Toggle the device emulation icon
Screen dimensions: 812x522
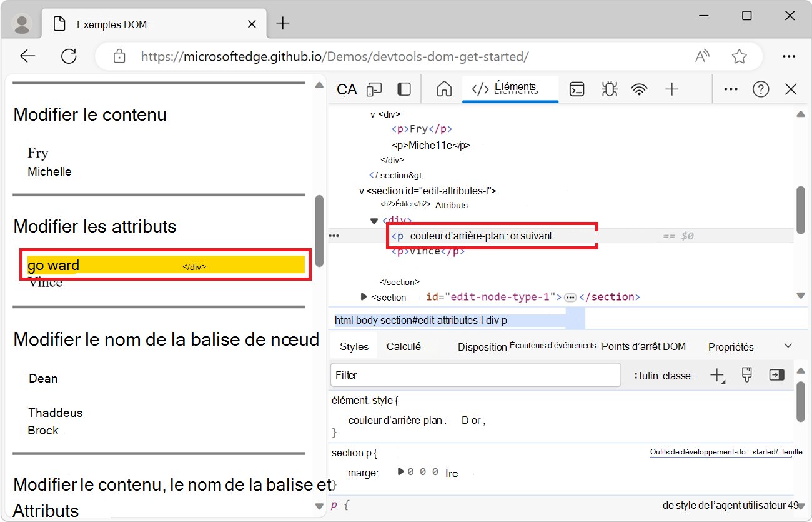pos(374,89)
